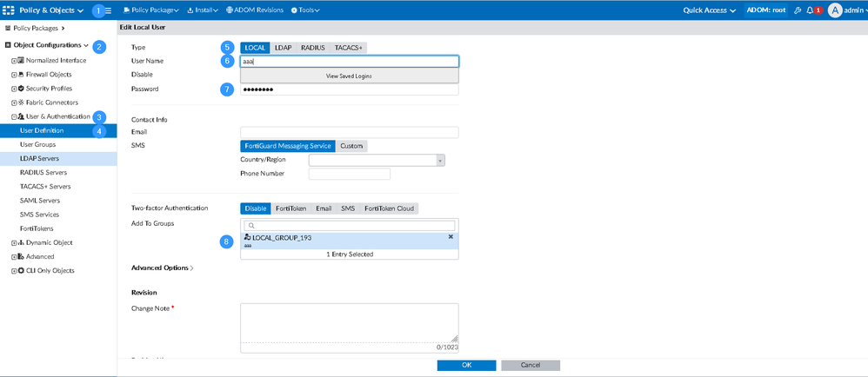Expand the Fabric Connectors tree node

pyautogui.click(x=15, y=103)
